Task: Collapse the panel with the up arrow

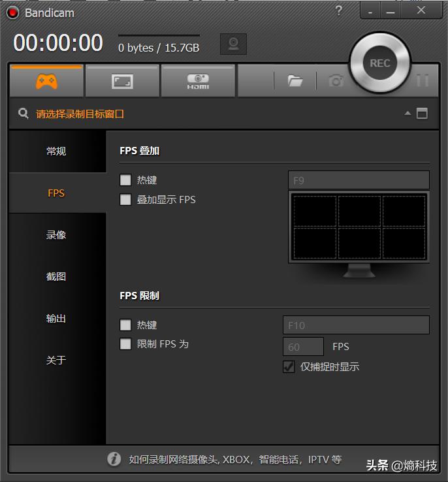Action: coord(408,113)
